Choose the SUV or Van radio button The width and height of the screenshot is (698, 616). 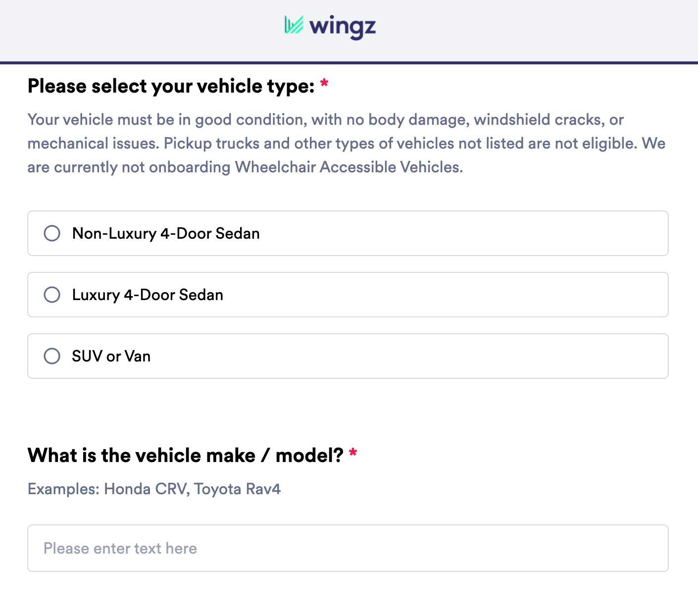pyautogui.click(x=52, y=356)
